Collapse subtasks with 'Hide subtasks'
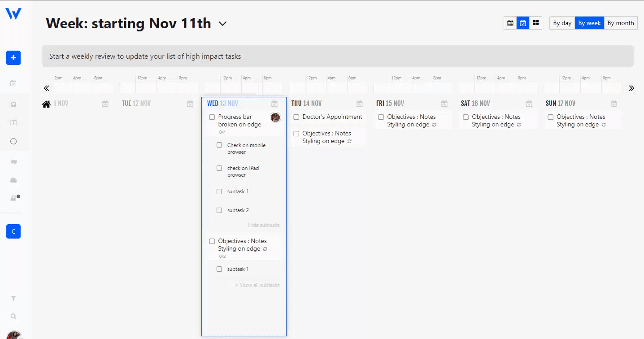The height and width of the screenshot is (339, 644). pyautogui.click(x=264, y=225)
